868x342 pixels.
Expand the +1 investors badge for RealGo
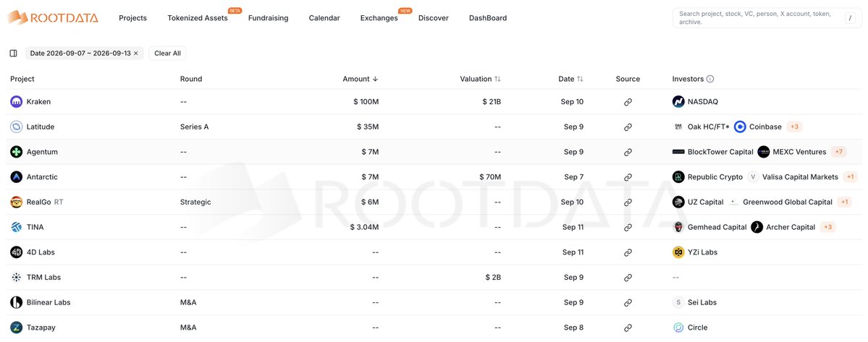[x=844, y=202]
